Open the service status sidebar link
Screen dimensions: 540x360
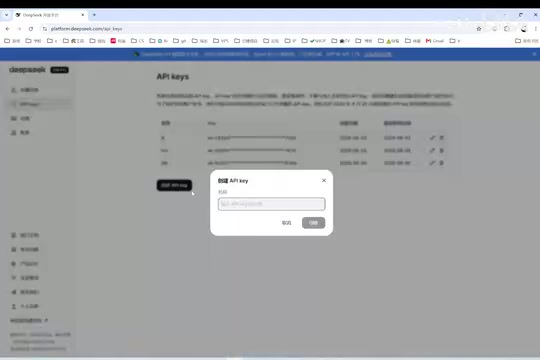pyautogui.click(x=25, y=292)
